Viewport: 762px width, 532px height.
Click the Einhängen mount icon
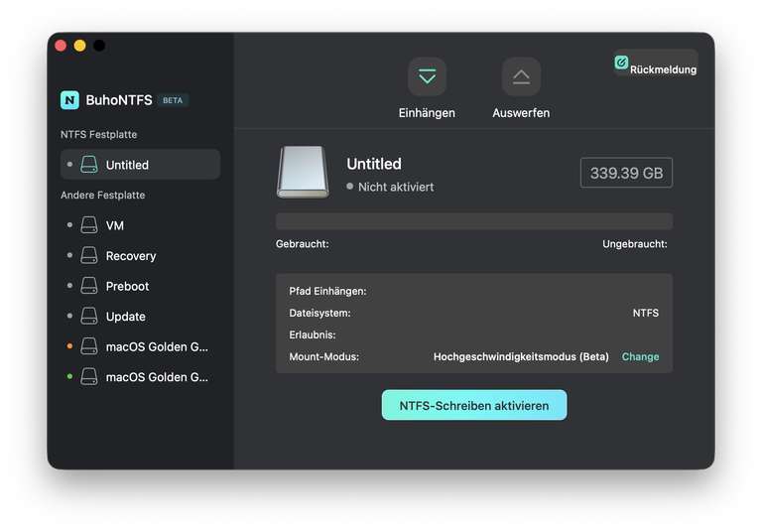427,76
